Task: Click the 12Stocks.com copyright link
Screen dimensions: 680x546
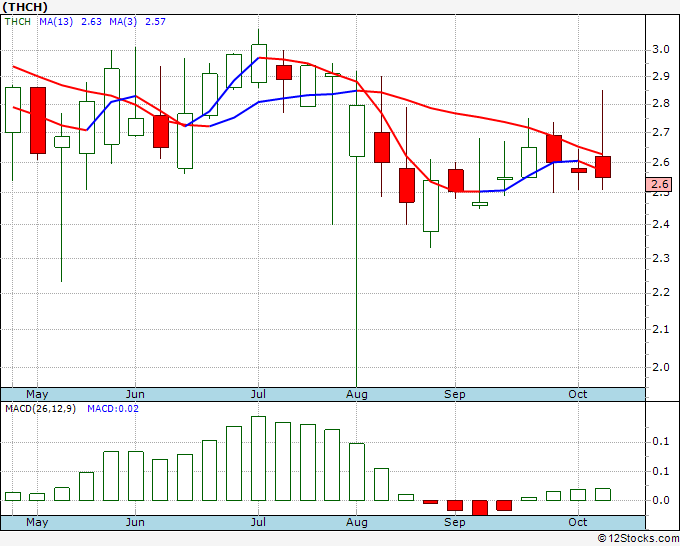Action: 638,539
